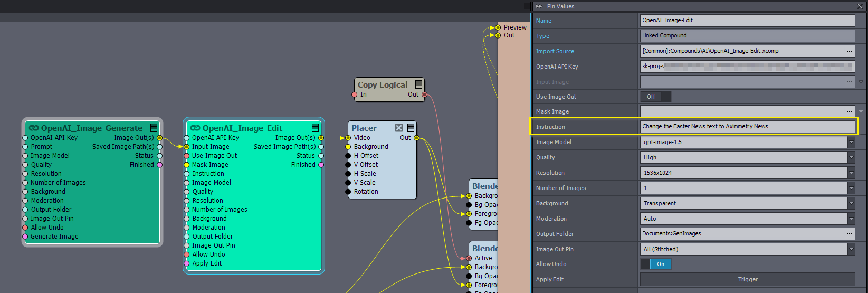Click the browse dots for Import Source

[x=849, y=51]
